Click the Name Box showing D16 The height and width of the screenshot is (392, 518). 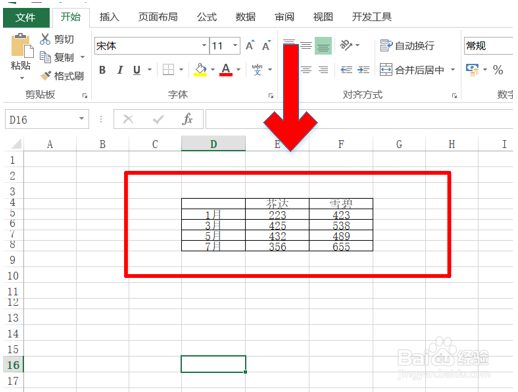click(x=47, y=119)
